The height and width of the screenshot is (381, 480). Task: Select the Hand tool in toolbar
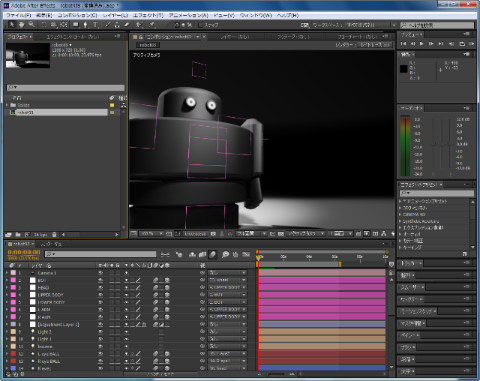pos(21,25)
